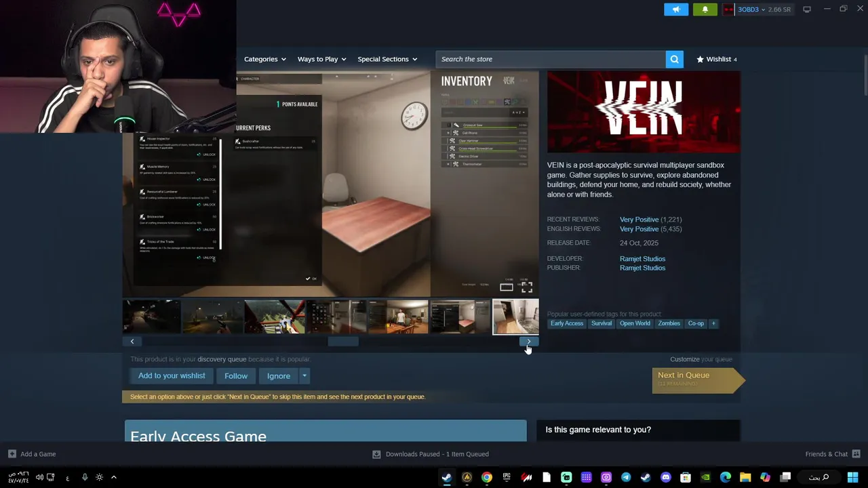Open Task View from taskbar
This screenshot has width=868, height=488.
click(785, 477)
